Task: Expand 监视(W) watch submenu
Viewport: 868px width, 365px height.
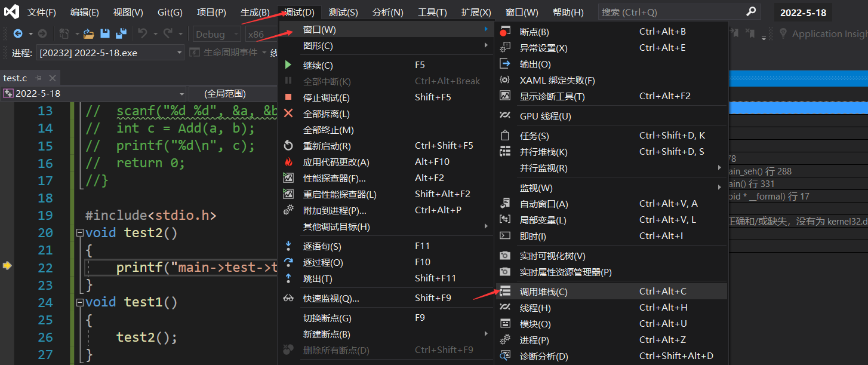Action: tap(612, 188)
